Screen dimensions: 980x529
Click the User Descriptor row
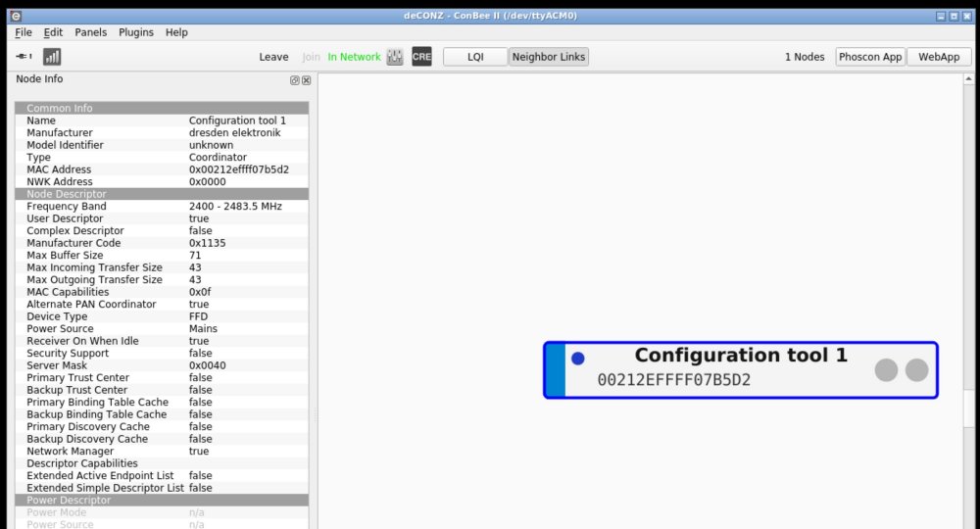tap(162, 218)
